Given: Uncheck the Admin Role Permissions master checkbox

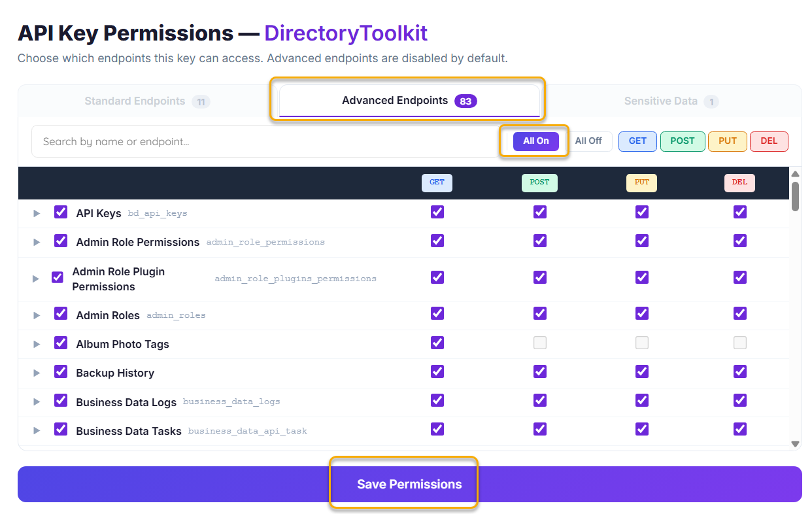Looking at the screenshot, I should (x=61, y=241).
